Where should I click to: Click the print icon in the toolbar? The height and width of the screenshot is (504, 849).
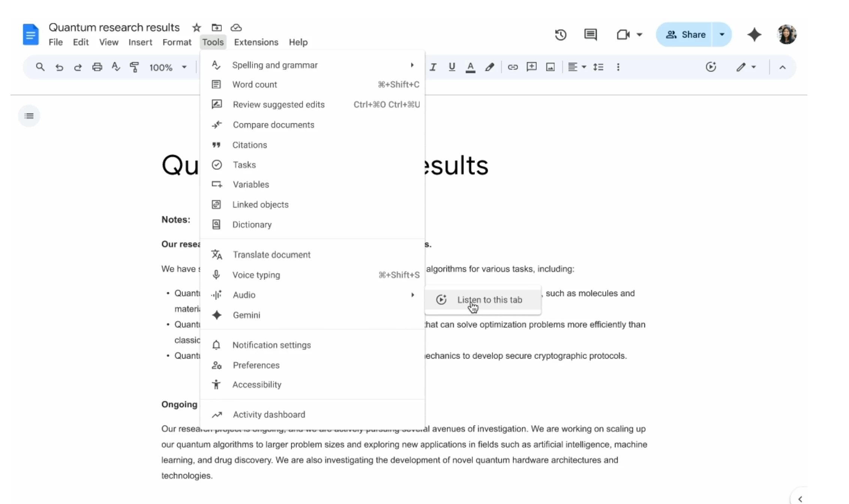(97, 67)
